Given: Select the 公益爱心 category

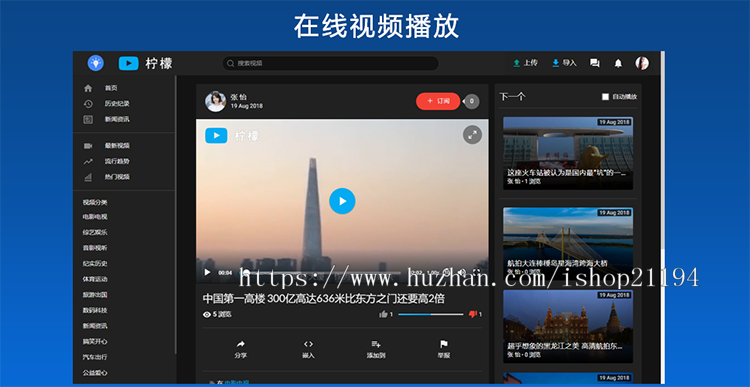Looking at the screenshot, I should [x=95, y=373].
